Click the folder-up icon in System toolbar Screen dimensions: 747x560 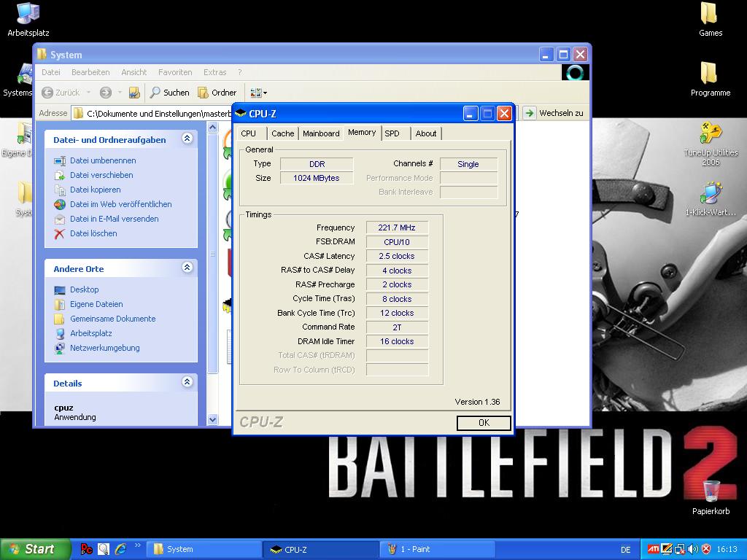tap(134, 93)
